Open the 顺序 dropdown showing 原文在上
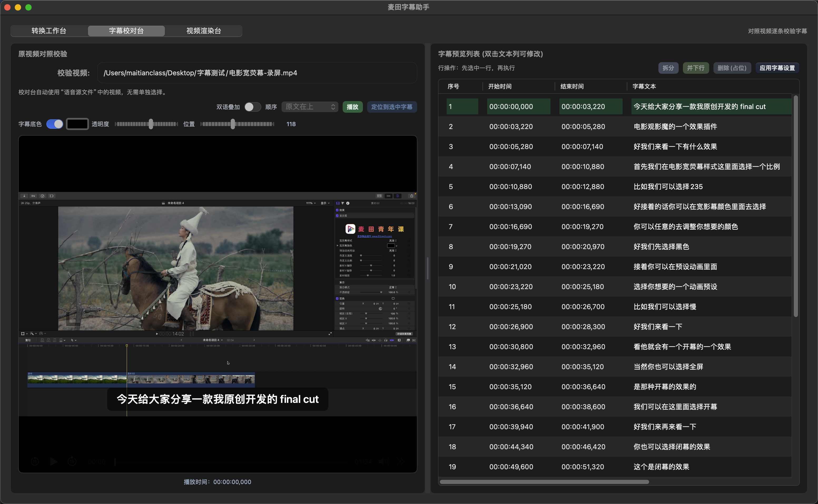 click(x=310, y=107)
